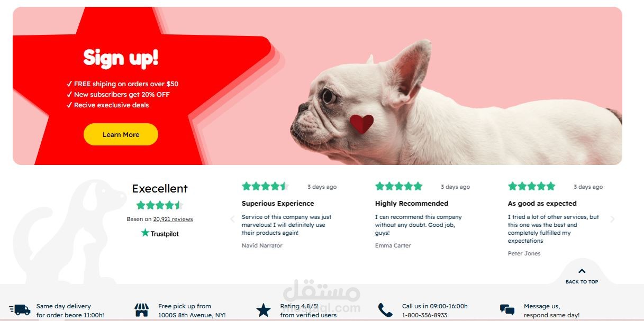Open the 20,921 reviews link
644x321 pixels.
[x=173, y=219]
